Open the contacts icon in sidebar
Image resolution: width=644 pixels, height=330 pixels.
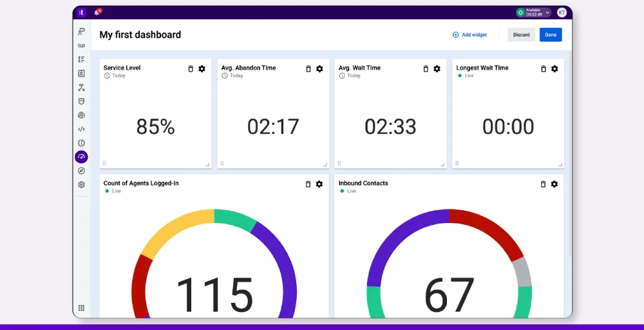81,73
